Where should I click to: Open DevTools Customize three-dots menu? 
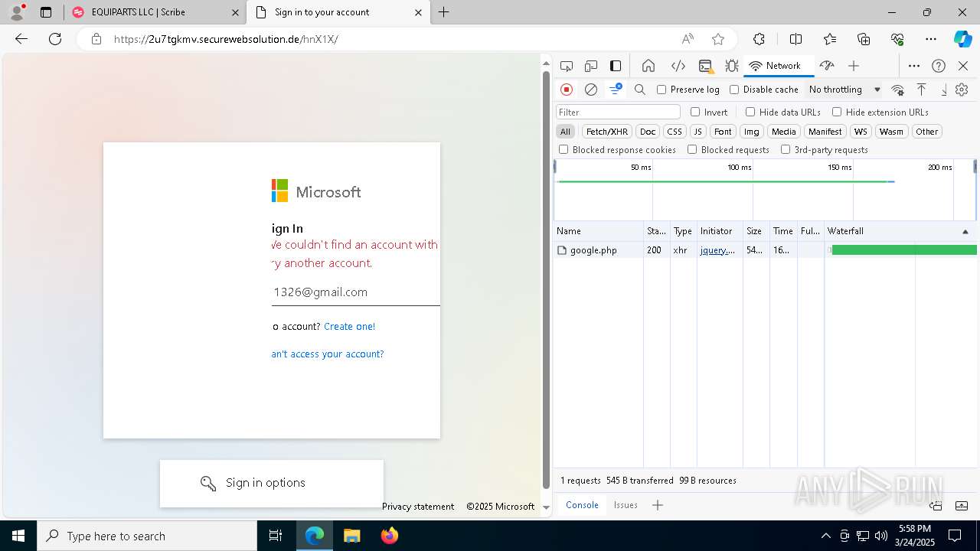click(x=914, y=66)
